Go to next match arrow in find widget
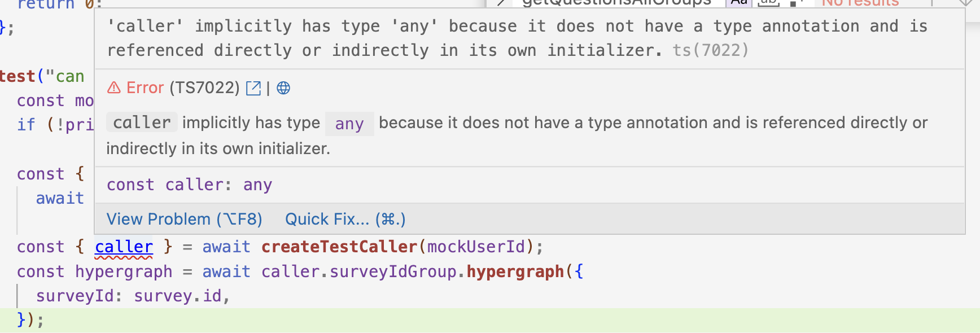 pos(966,2)
